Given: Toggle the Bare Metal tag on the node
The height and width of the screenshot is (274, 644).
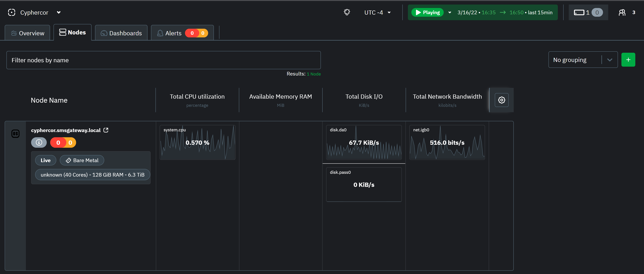Looking at the screenshot, I should tap(82, 160).
